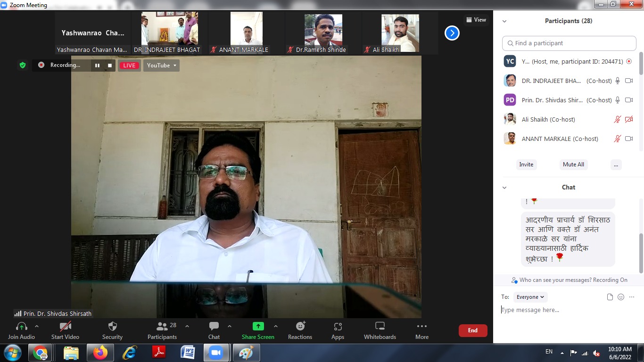
Task: Open Google Chrome from the taskbar
Action: pyautogui.click(x=40, y=353)
